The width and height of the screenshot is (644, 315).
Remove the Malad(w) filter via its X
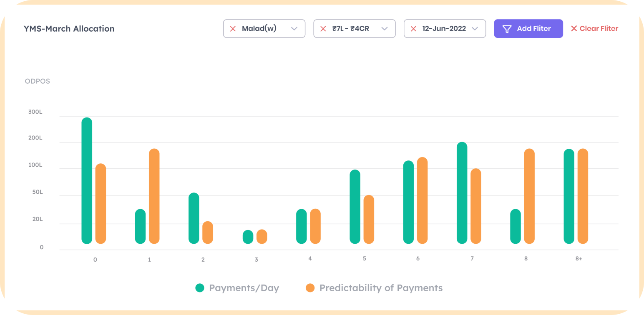[233, 29]
